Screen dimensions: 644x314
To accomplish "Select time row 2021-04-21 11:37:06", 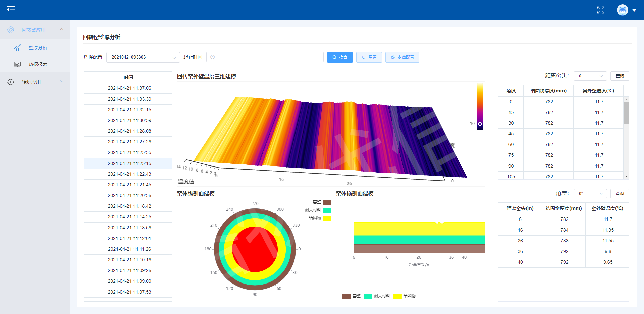I will (128, 88).
